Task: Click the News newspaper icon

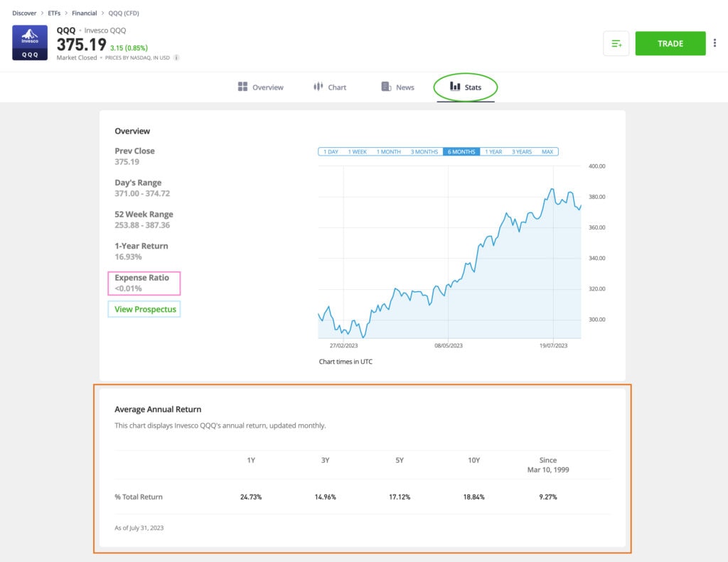Action: (x=386, y=87)
